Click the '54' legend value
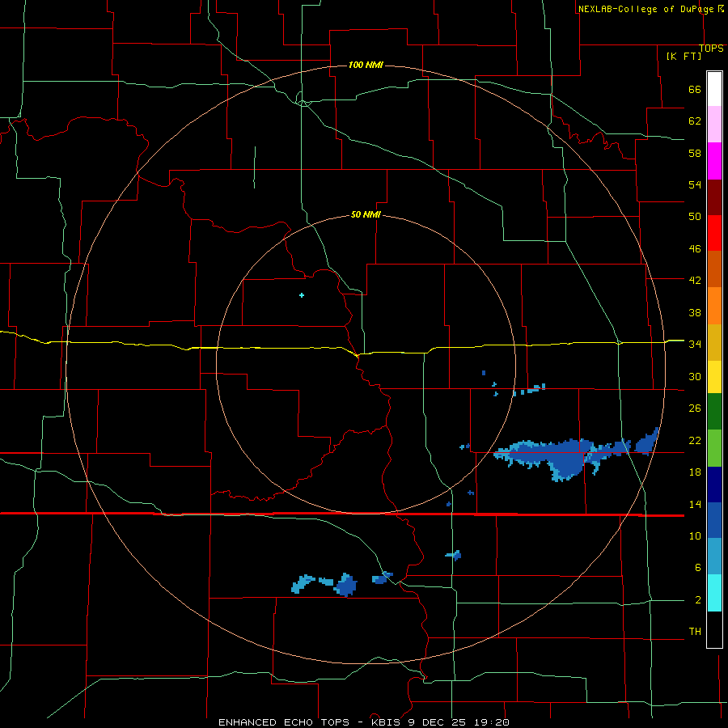The image size is (728, 728). click(695, 184)
